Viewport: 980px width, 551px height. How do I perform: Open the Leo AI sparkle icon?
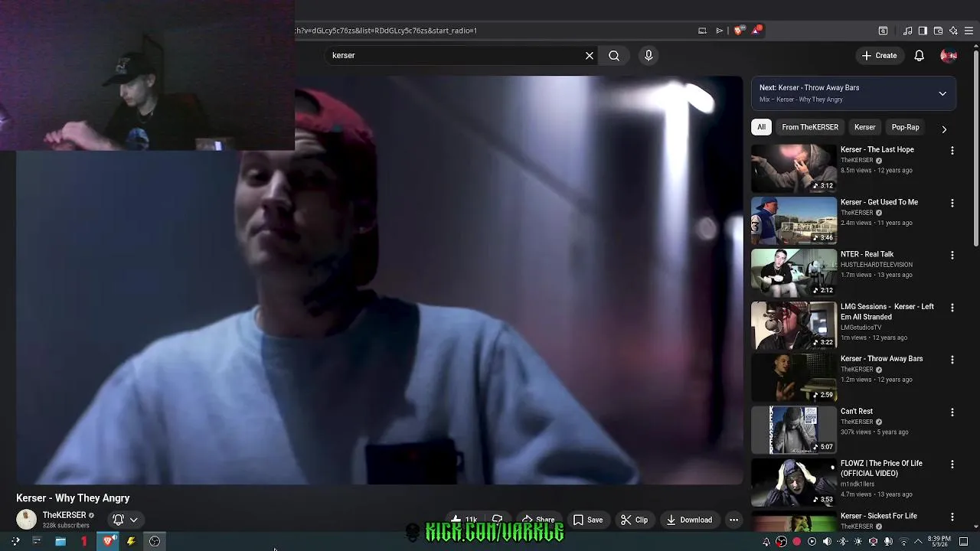click(x=953, y=31)
